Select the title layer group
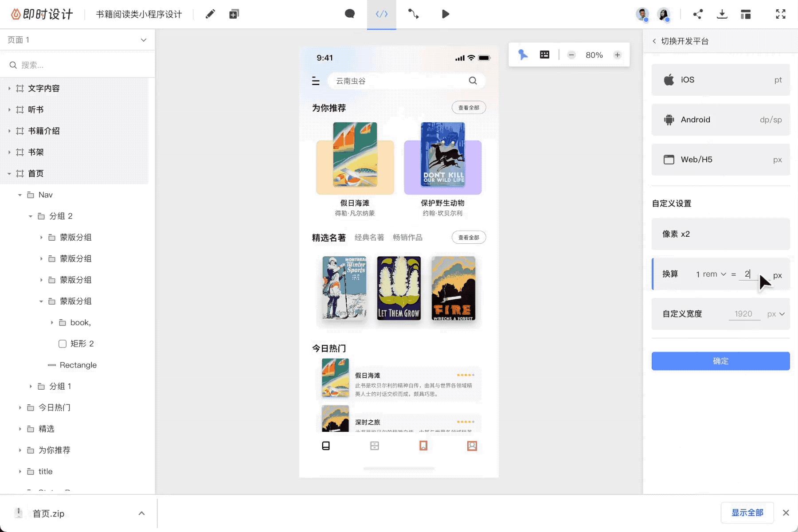This screenshot has height=532, width=798. click(40, 471)
